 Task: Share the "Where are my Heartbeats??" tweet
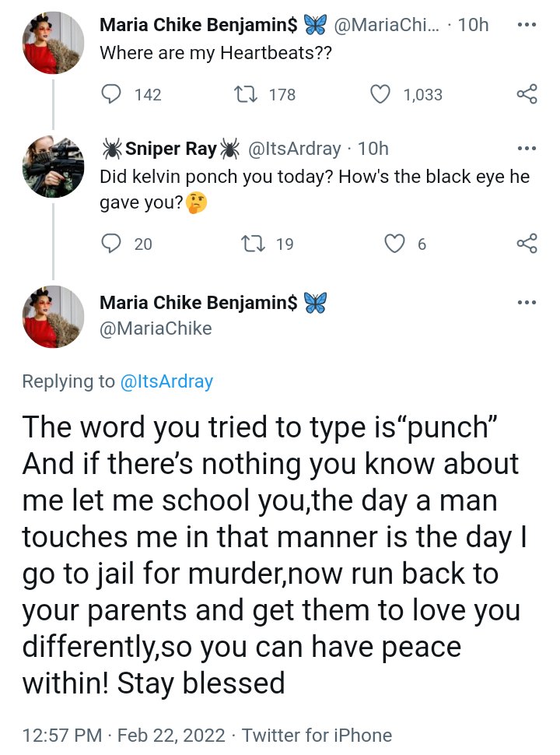(x=527, y=94)
